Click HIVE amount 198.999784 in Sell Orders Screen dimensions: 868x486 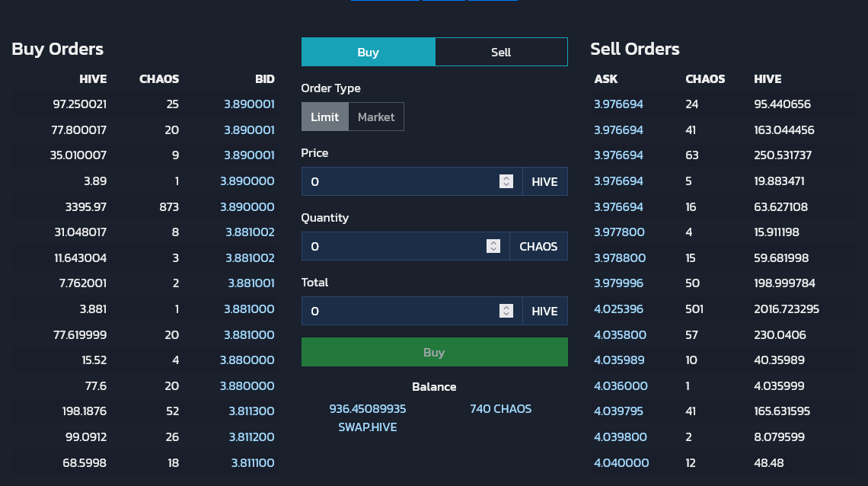coord(784,283)
